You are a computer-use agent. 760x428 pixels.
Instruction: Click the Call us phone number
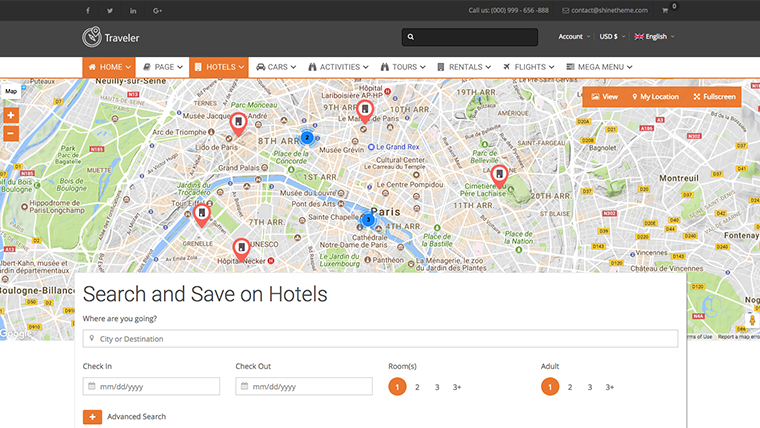click(x=508, y=10)
